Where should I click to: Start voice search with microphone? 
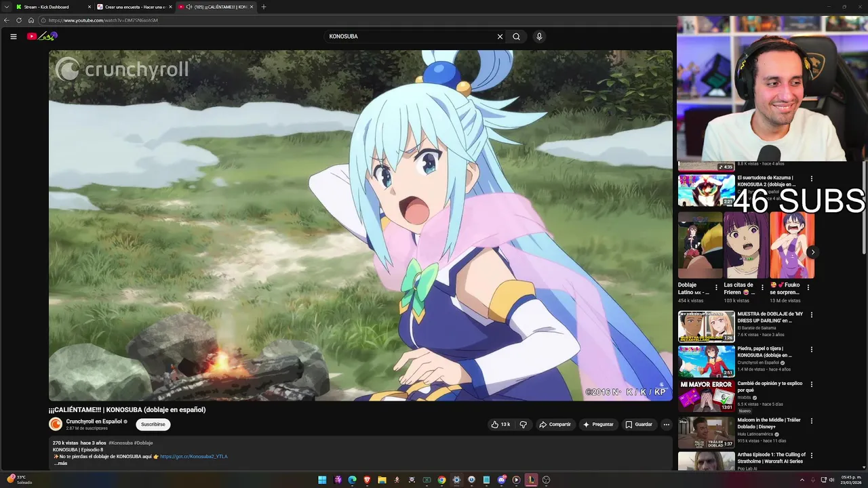[539, 37]
